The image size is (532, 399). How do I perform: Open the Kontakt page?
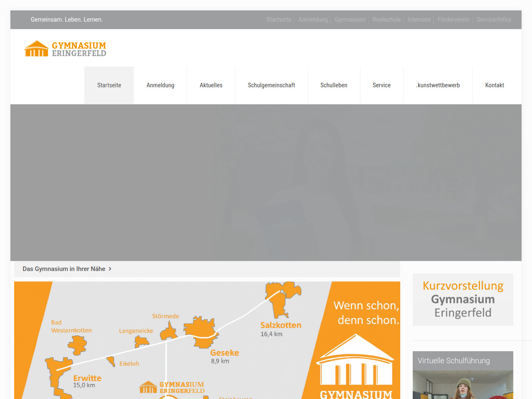click(x=494, y=85)
